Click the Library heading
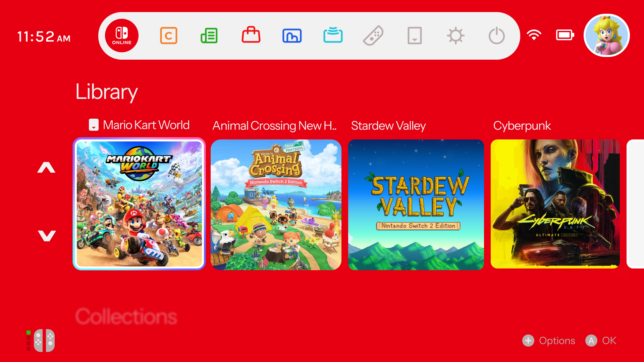The height and width of the screenshot is (362, 644). 107,92
